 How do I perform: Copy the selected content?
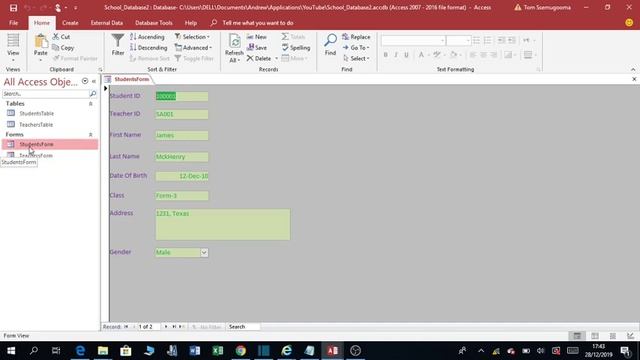pos(63,48)
